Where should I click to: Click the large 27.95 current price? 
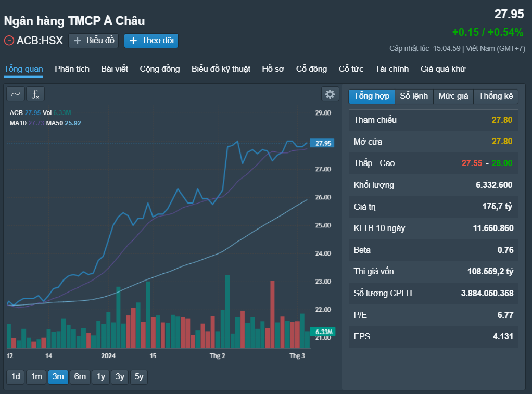pos(509,14)
